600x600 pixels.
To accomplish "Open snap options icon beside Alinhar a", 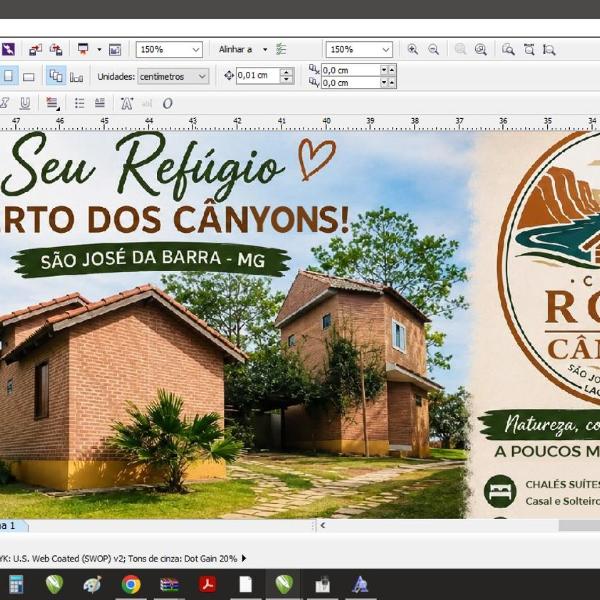I will (281, 49).
